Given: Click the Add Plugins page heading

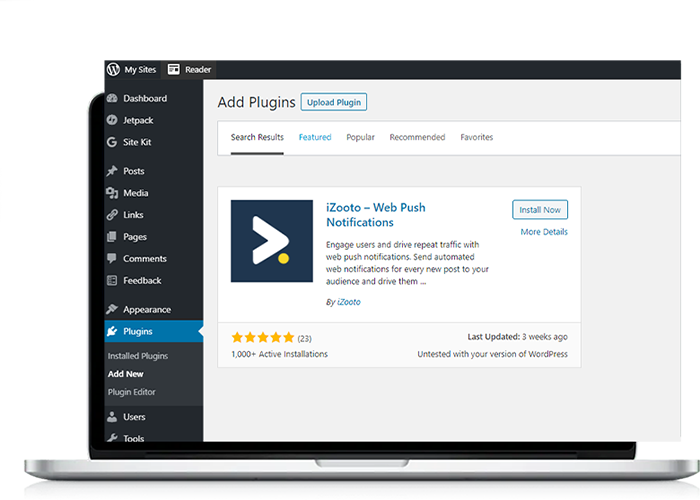Looking at the screenshot, I should click(x=257, y=102).
